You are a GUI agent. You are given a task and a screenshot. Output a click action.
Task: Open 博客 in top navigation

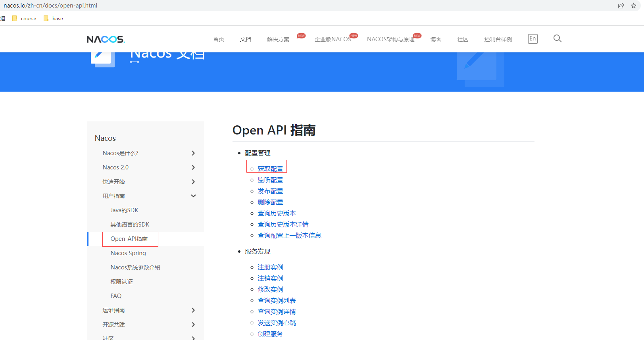[436, 39]
